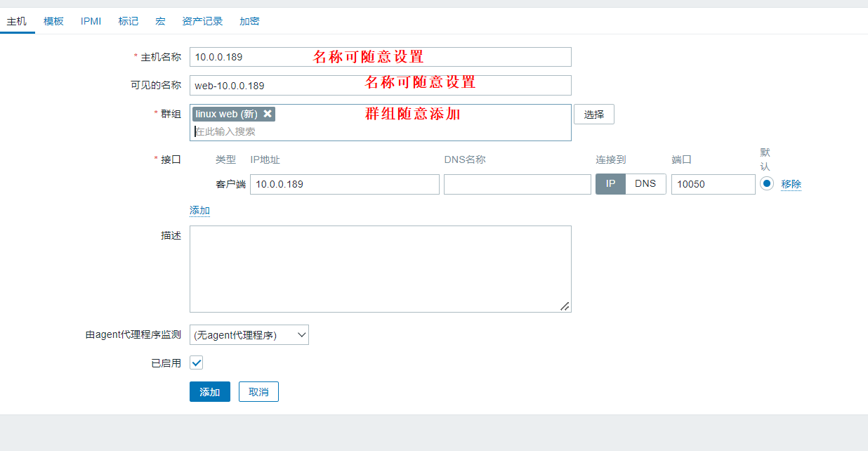Open the agent proxy dropdown
868x451 pixels.
249,335
